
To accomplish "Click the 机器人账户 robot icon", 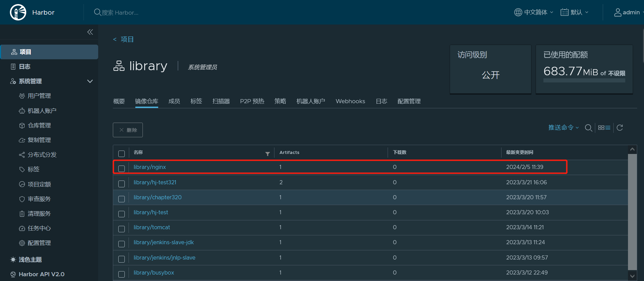I will coord(22,111).
